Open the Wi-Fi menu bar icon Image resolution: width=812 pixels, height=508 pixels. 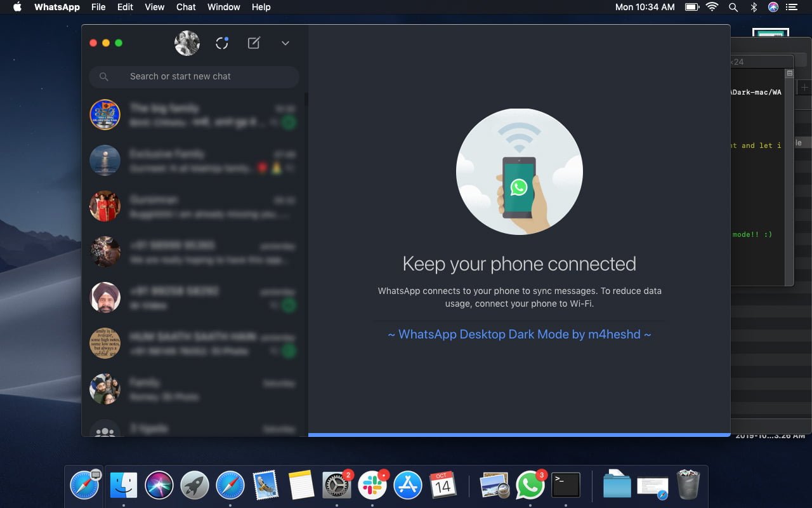tap(712, 7)
